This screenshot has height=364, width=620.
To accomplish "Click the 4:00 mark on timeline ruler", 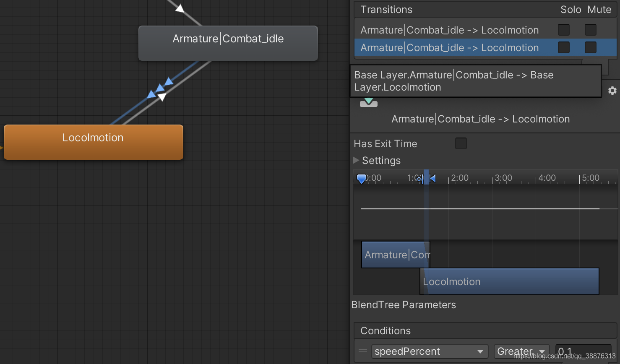I will click(547, 178).
